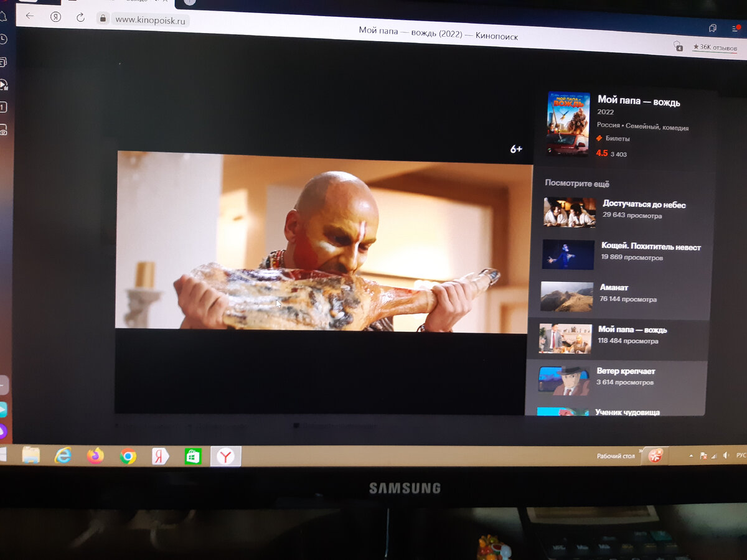Open Windows Store from the taskbar

click(192, 457)
